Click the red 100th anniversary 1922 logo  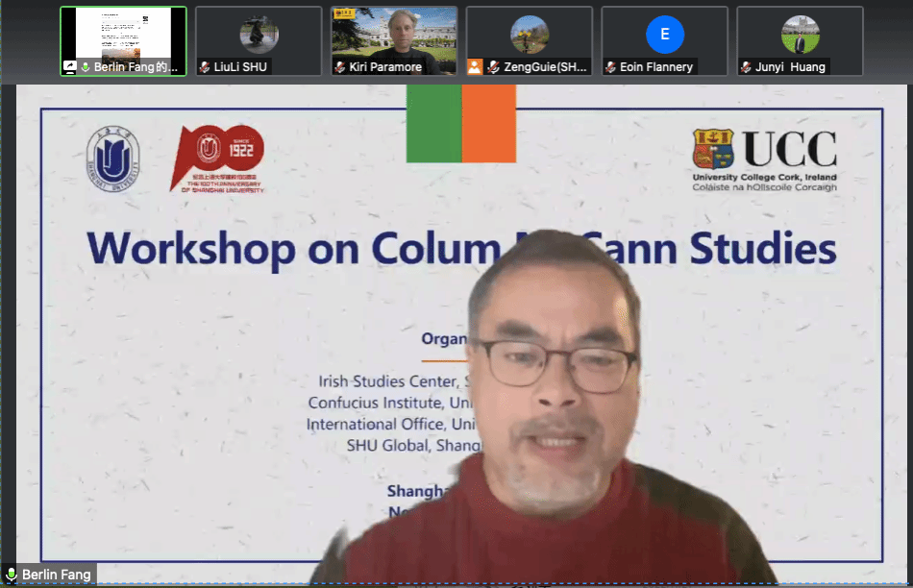[217, 159]
